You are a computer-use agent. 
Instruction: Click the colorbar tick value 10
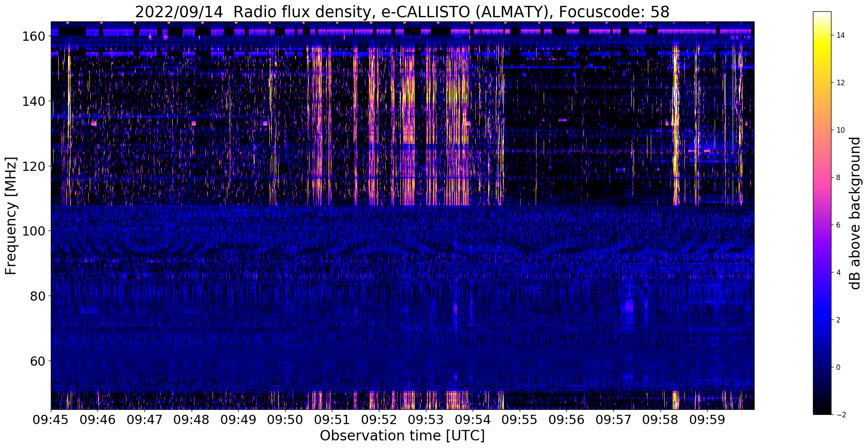click(841, 130)
